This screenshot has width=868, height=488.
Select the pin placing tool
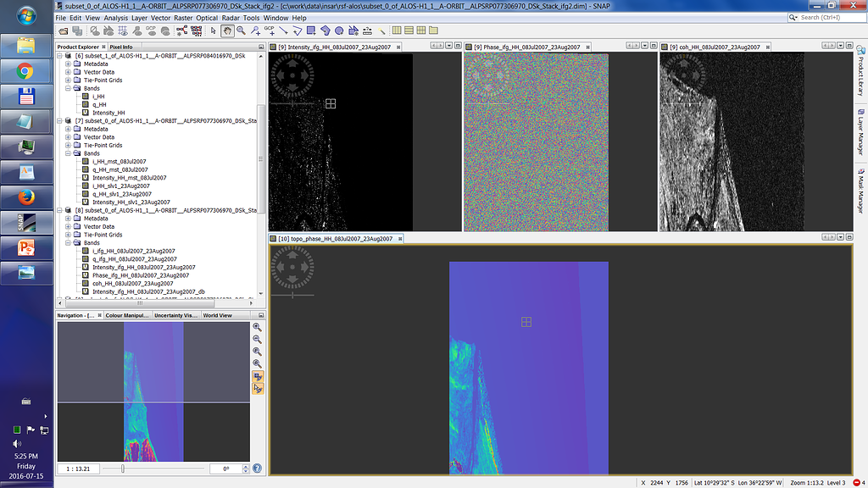256,30
